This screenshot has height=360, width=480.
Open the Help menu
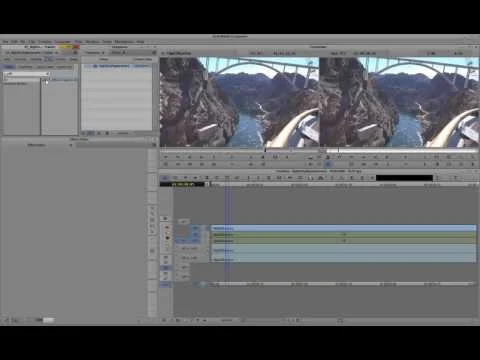[140, 42]
